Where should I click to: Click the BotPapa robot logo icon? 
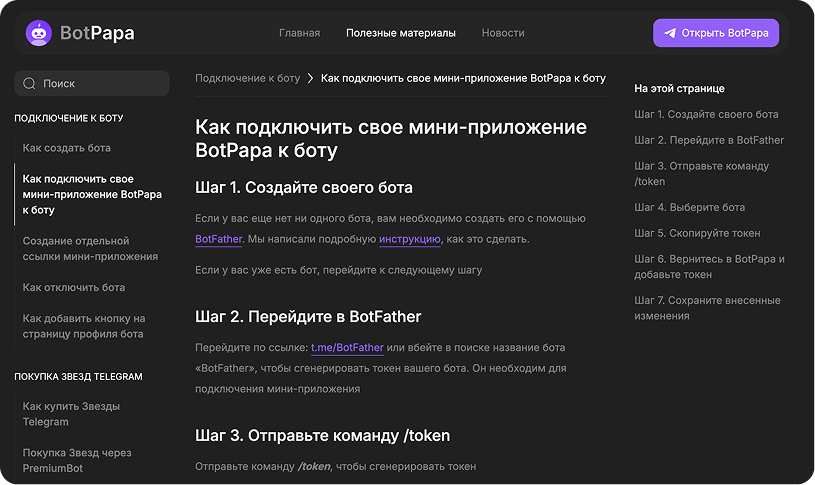click(x=39, y=33)
